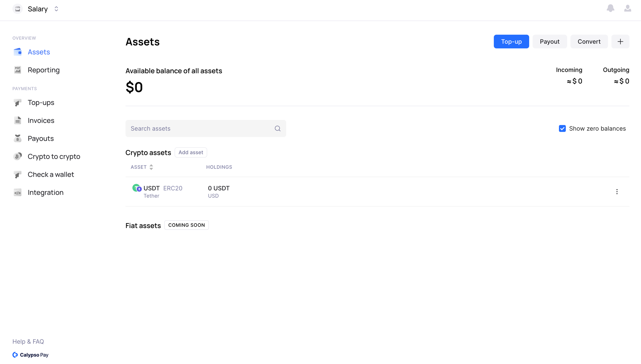Go to Invoices in the sidebar
The width and height of the screenshot is (641, 364).
coord(41,120)
